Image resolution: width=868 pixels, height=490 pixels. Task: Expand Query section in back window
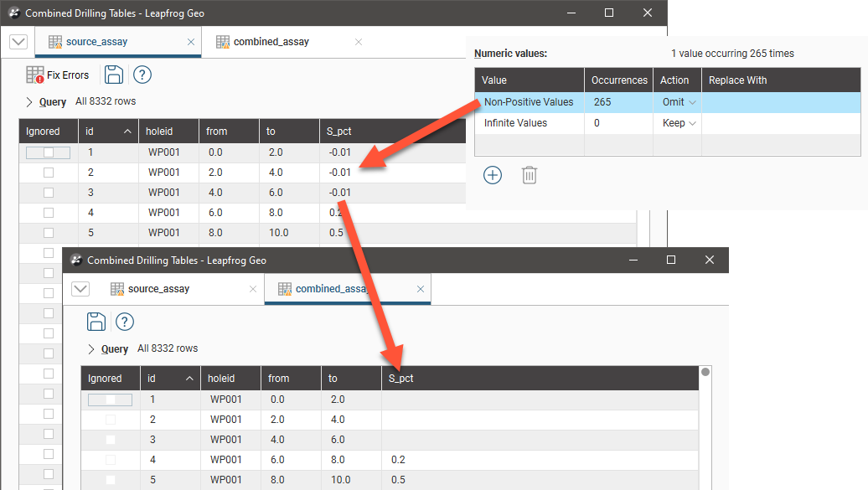pyautogui.click(x=28, y=102)
